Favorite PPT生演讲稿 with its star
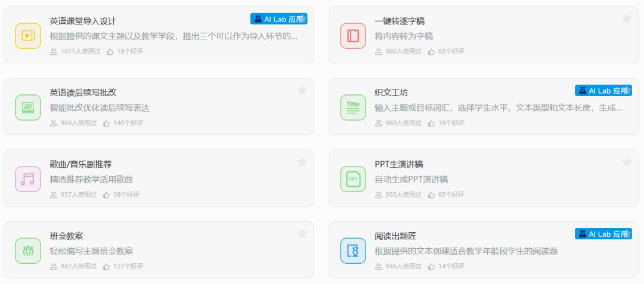The width and height of the screenshot is (644, 284). point(627,162)
